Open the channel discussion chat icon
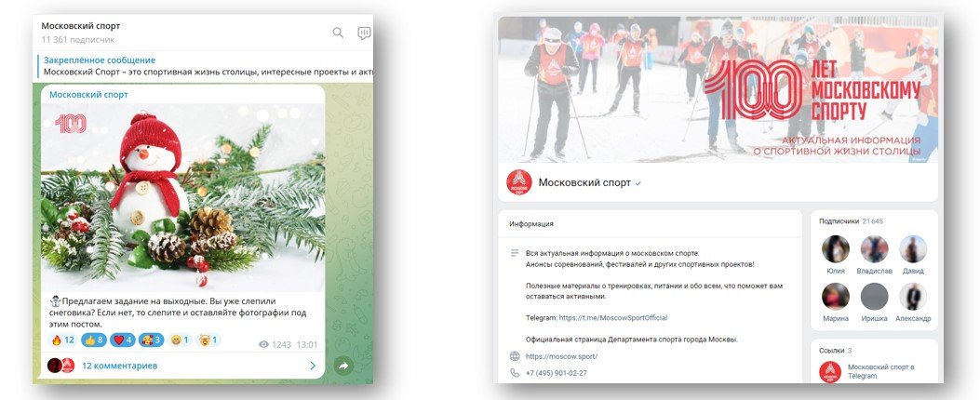 coord(364,33)
